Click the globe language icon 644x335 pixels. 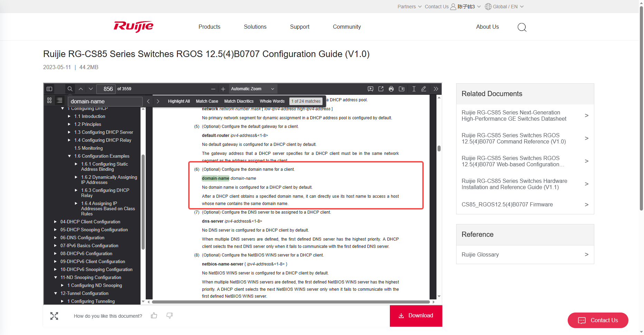coord(488,7)
